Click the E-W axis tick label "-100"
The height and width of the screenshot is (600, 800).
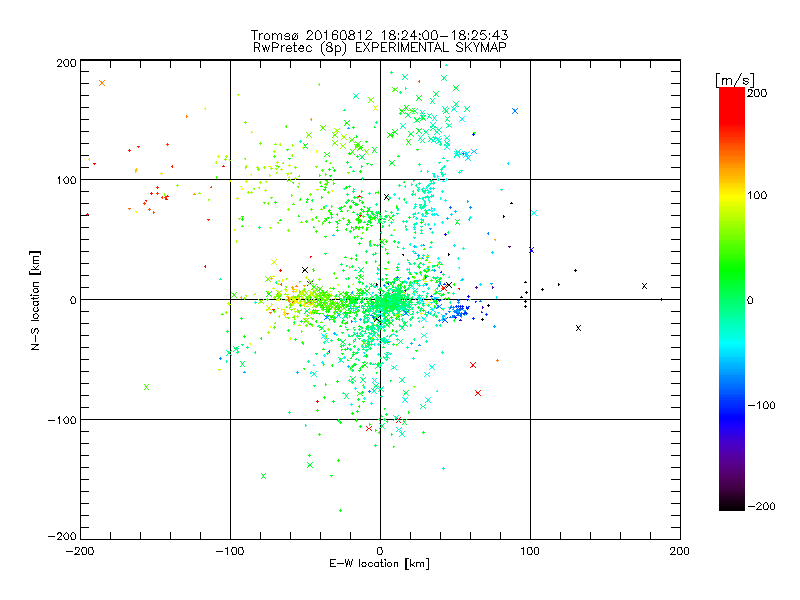[x=230, y=551]
